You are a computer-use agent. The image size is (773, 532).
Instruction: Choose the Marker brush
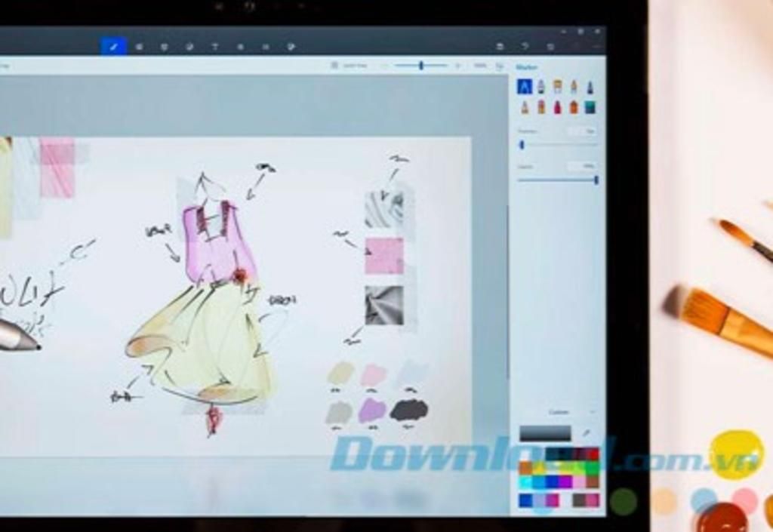pos(525,88)
